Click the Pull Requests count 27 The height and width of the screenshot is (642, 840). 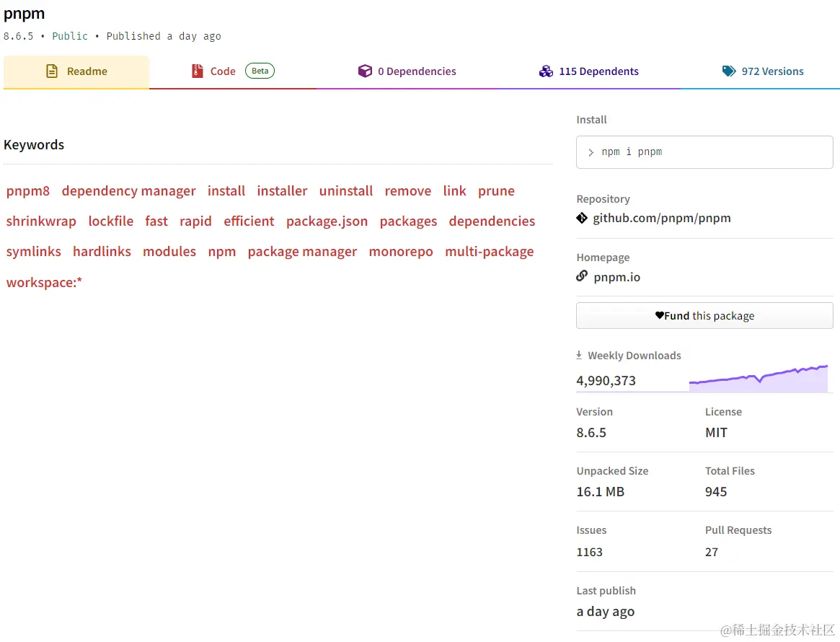712,552
